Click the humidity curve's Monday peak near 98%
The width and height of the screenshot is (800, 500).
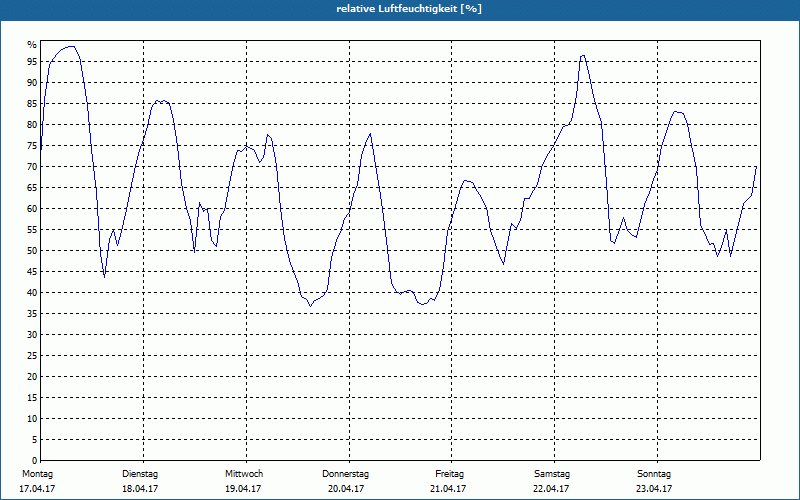pos(71,46)
